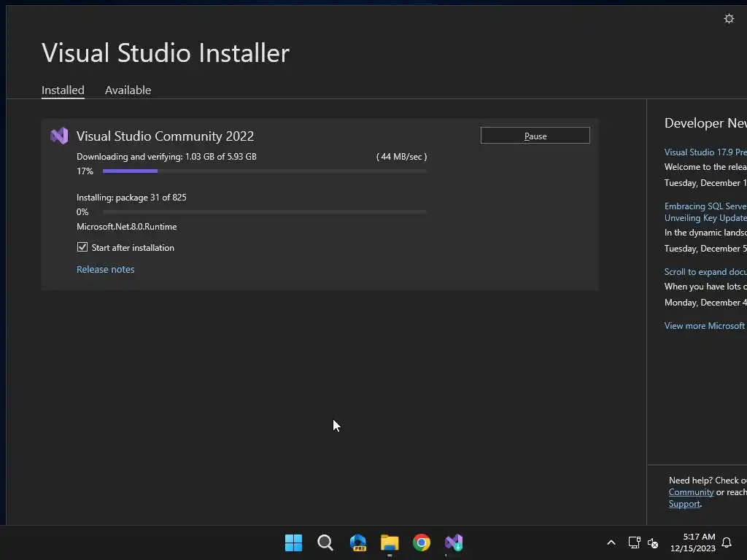Click the Developer News heading
This screenshot has width=747, height=560.
pyautogui.click(x=705, y=123)
